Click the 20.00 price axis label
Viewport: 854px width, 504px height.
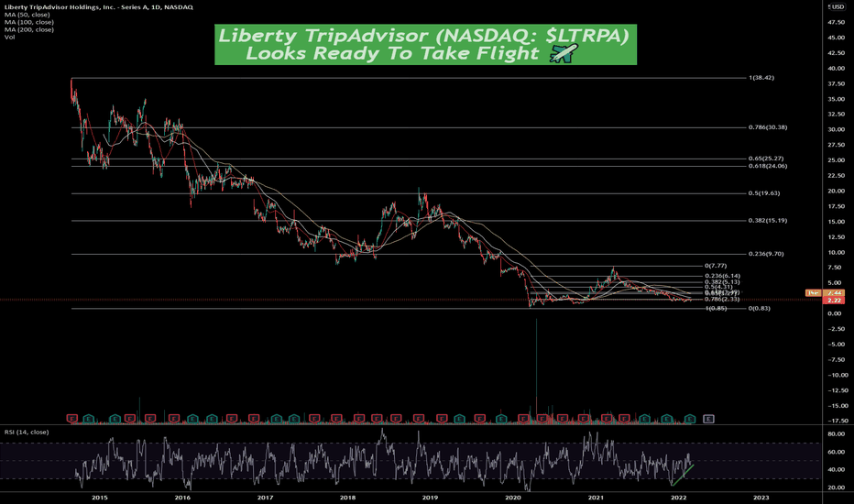[836, 192]
